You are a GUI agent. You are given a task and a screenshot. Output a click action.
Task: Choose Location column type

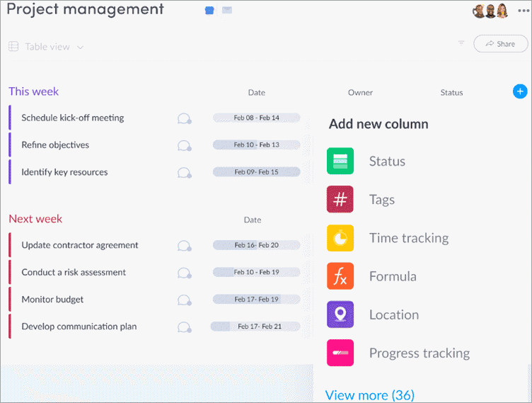[x=394, y=314]
